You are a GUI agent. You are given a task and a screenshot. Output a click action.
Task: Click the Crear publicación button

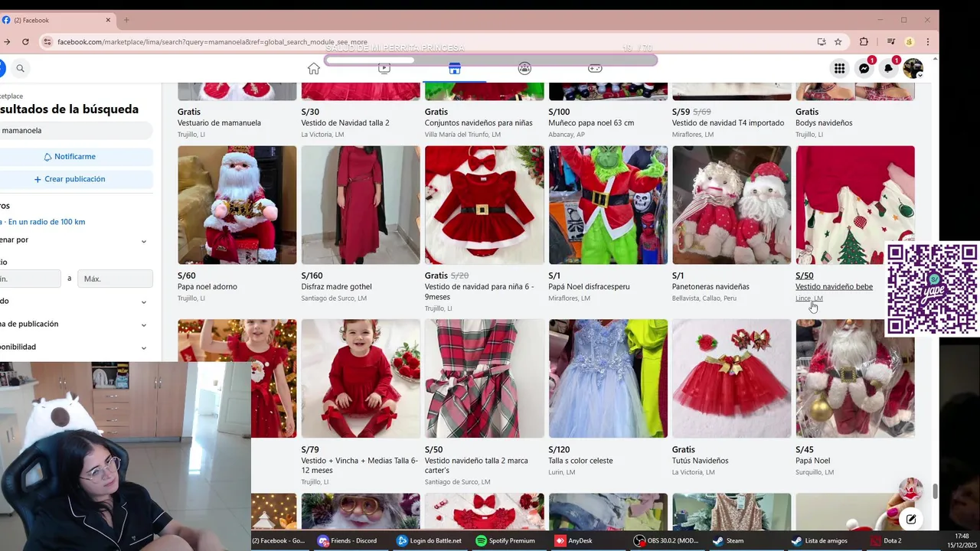pyautogui.click(x=70, y=179)
